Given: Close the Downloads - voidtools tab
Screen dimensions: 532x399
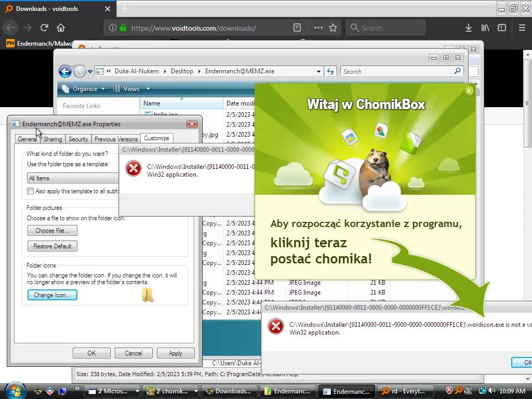Looking at the screenshot, I should [108, 9].
